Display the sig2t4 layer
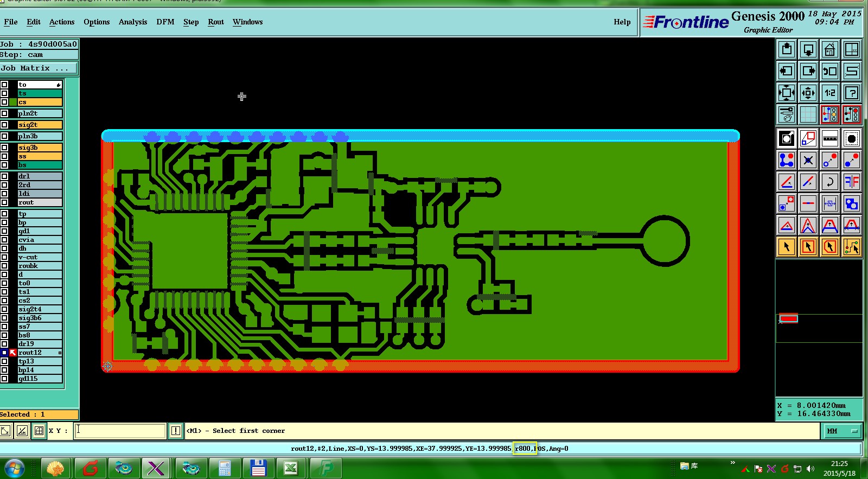868x479 pixels. click(x=40, y=309)
